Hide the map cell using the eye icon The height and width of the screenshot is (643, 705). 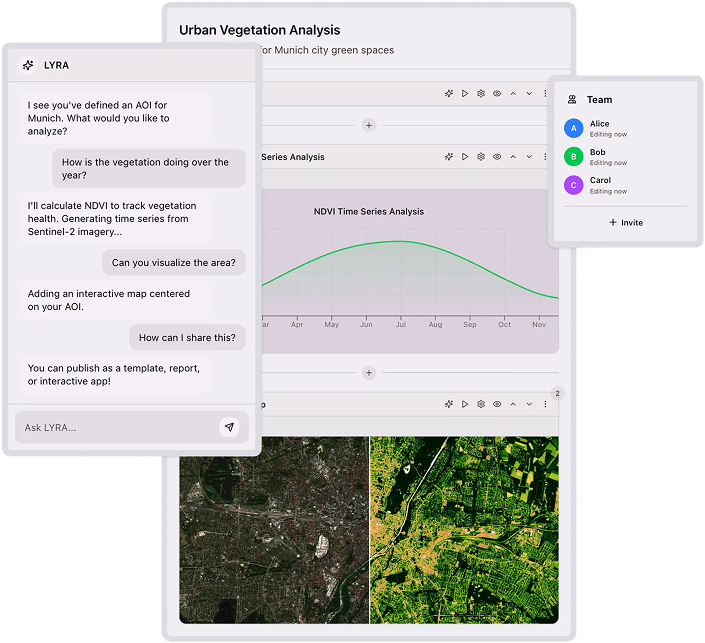[497, 405]
